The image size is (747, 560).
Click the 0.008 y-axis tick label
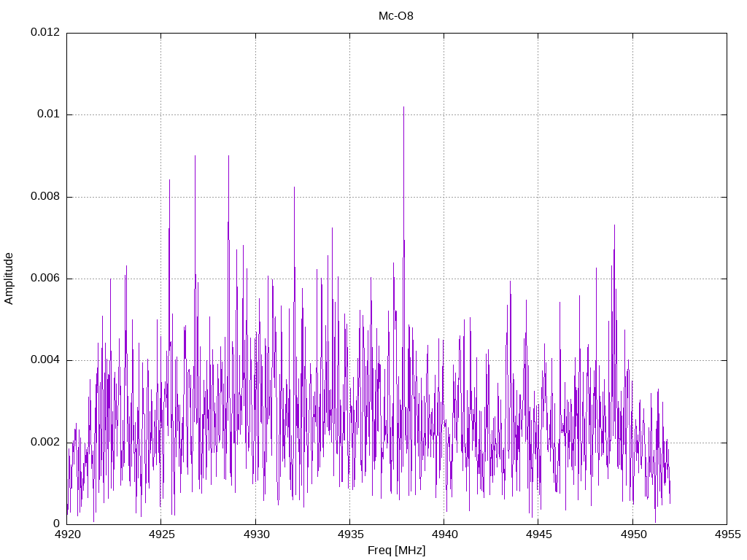pos(45,196)
